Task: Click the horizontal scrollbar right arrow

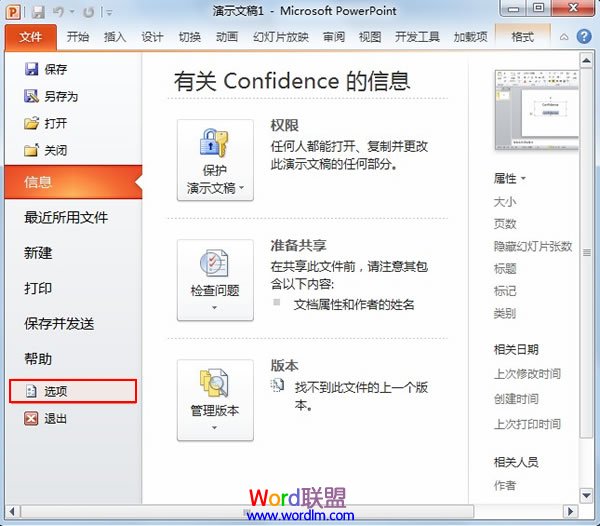Action: (x=571, y=511)
